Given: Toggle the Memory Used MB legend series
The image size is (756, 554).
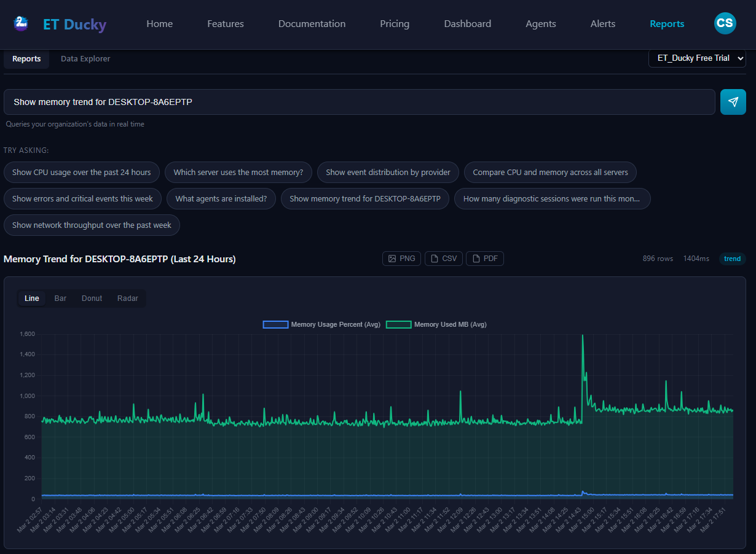Looking at the screenshot, I should (436, 324).
